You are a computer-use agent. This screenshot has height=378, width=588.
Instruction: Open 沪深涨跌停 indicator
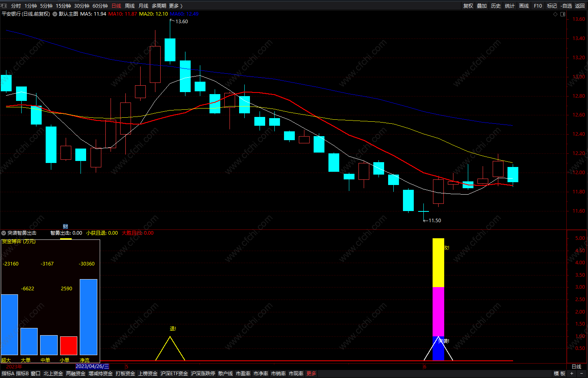pyautogui.click(x=203, y=374)
